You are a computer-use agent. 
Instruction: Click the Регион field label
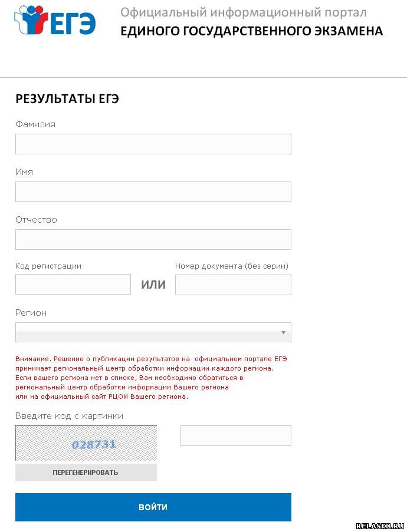click(31, 313)
